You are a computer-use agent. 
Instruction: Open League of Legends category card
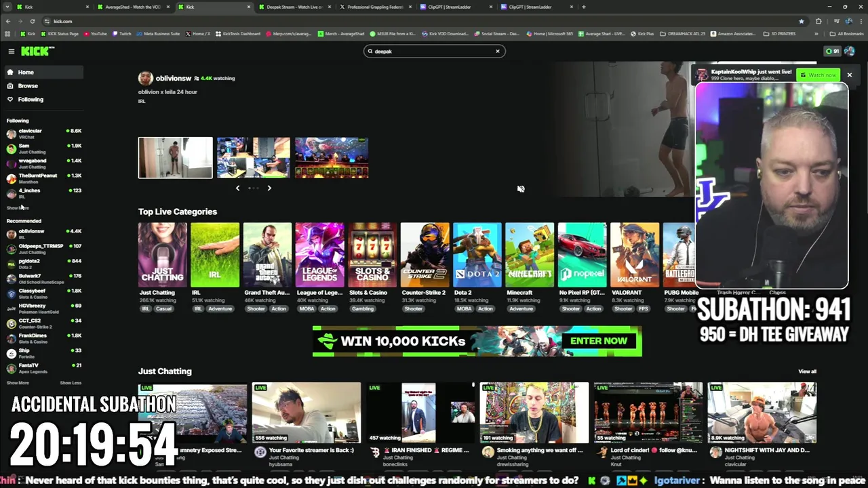[319, 255]
